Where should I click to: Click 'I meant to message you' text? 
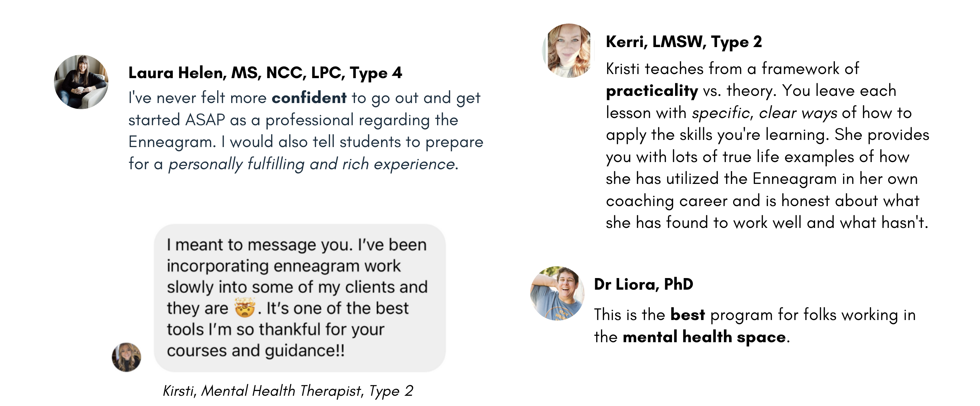click(x=259, y=244)
